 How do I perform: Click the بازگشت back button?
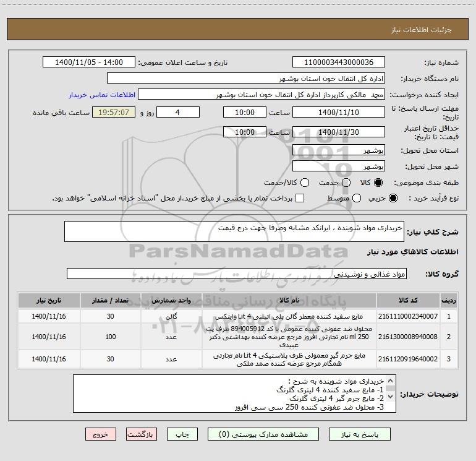click(142, 434)
